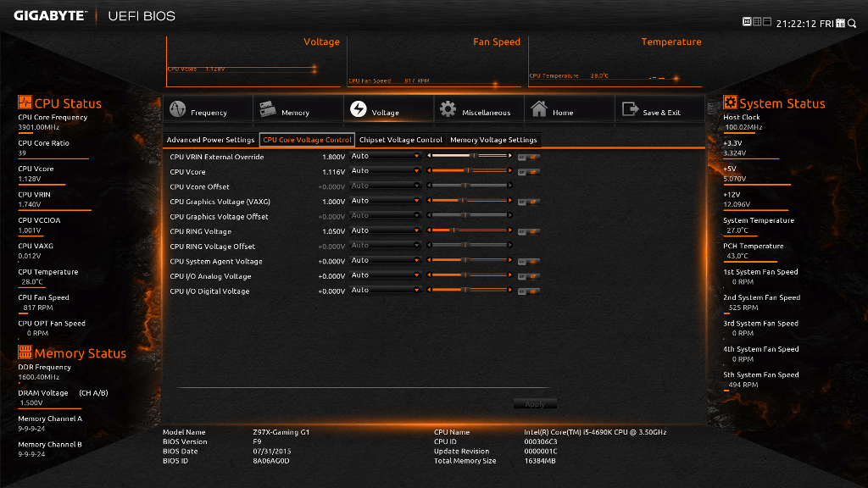The width and height of the screenshot is (868, 488).
Task: Click the first display-mode icon beside the clock
Action: tap(747, 22)
